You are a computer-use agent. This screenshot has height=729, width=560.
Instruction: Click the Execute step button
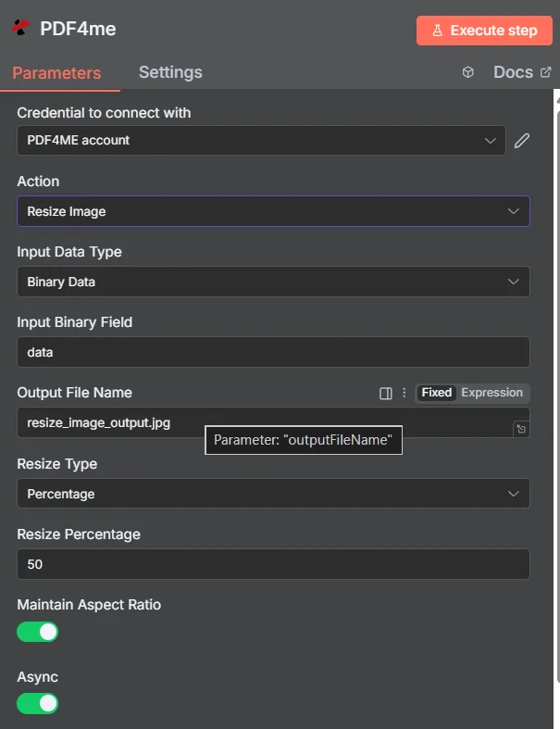[484, 31]
